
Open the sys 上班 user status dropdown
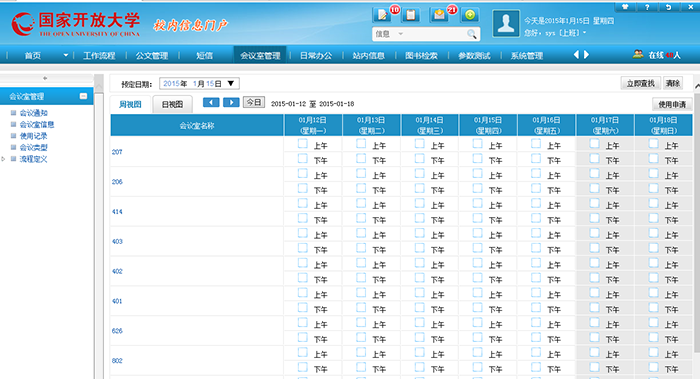584,33
